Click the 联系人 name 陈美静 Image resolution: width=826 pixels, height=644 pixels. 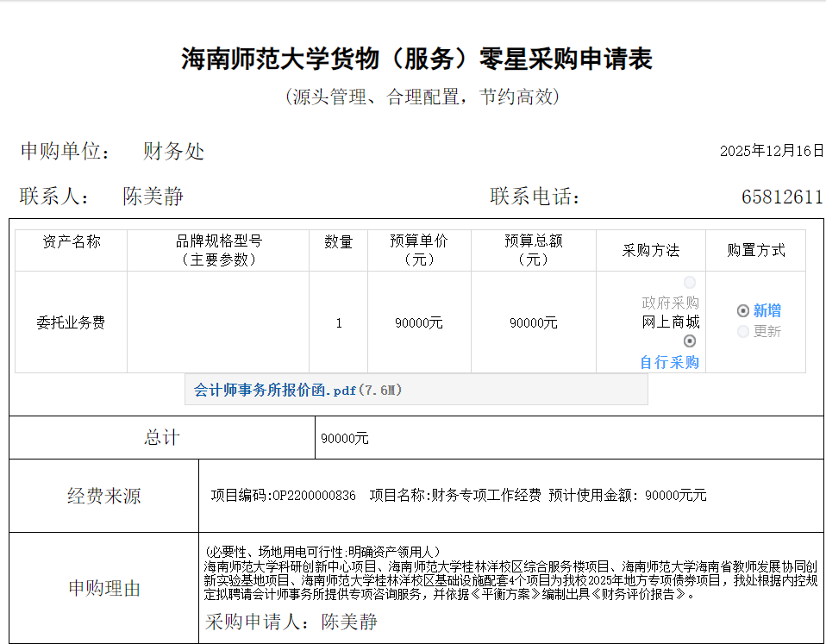(x=153, y=197)
